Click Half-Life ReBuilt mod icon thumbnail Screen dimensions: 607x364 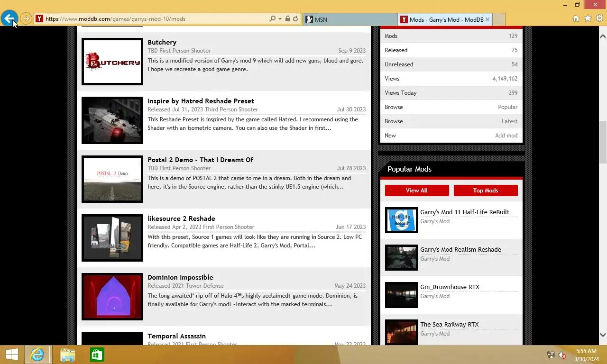click(x=402, y=220)
